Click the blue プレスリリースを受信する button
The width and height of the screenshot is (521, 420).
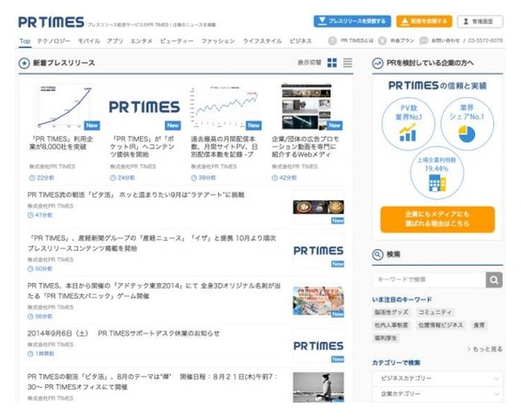click(353, 21)
